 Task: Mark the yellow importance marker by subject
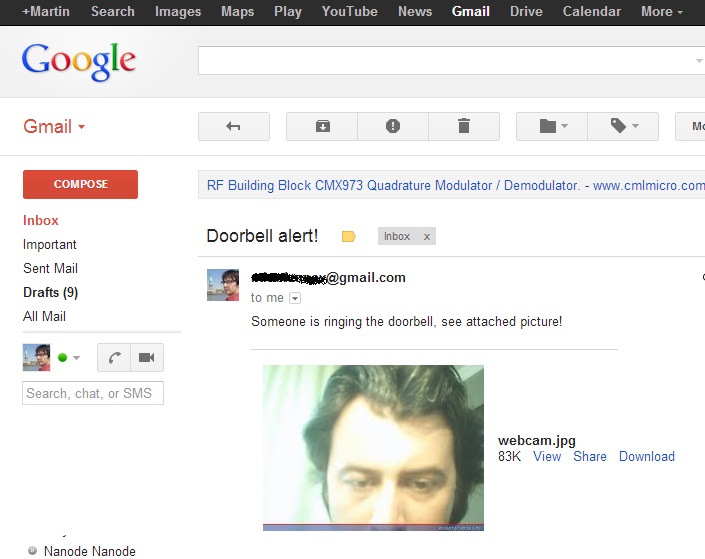pos(348,236)
